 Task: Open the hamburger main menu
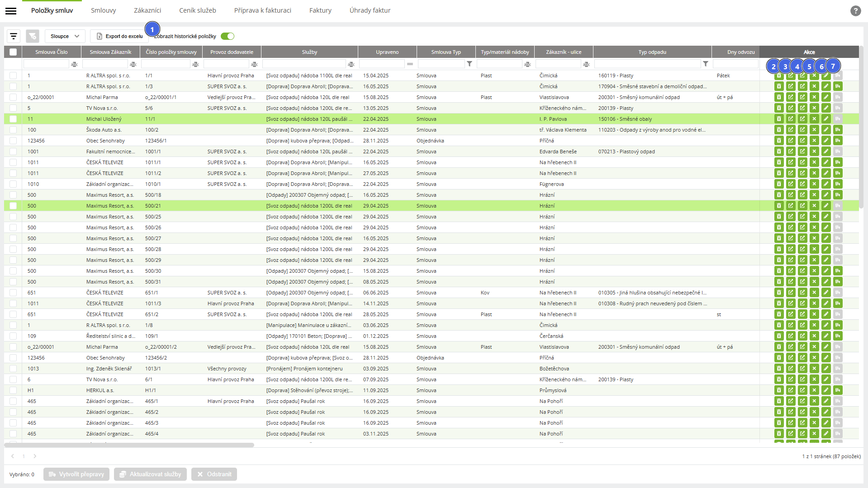click(11, 11)
